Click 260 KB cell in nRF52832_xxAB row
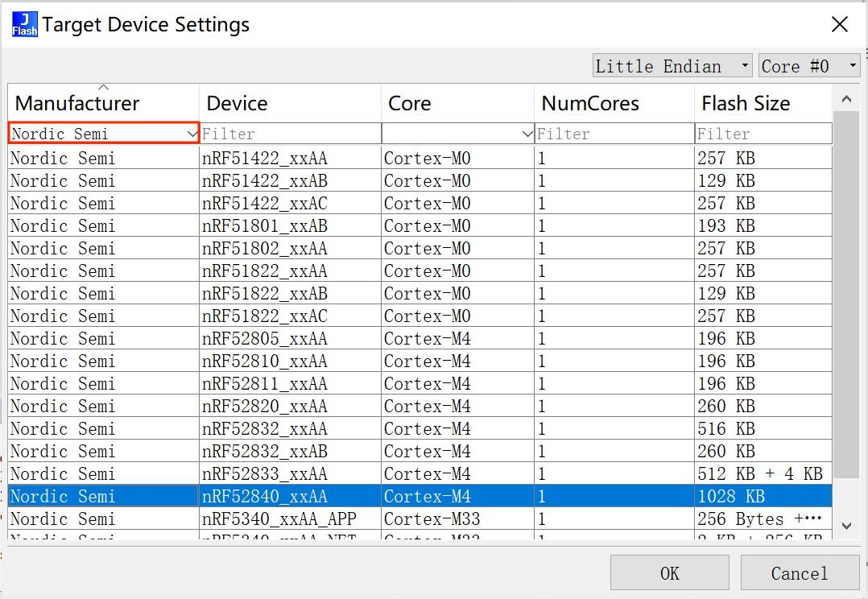Image resolution: width=868 pixels, height=599 pixels. click(763, 451)
